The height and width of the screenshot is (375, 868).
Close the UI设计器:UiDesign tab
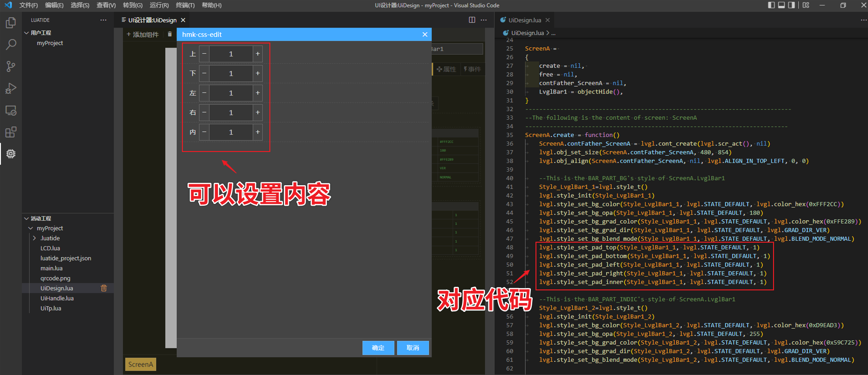(183, 20)
